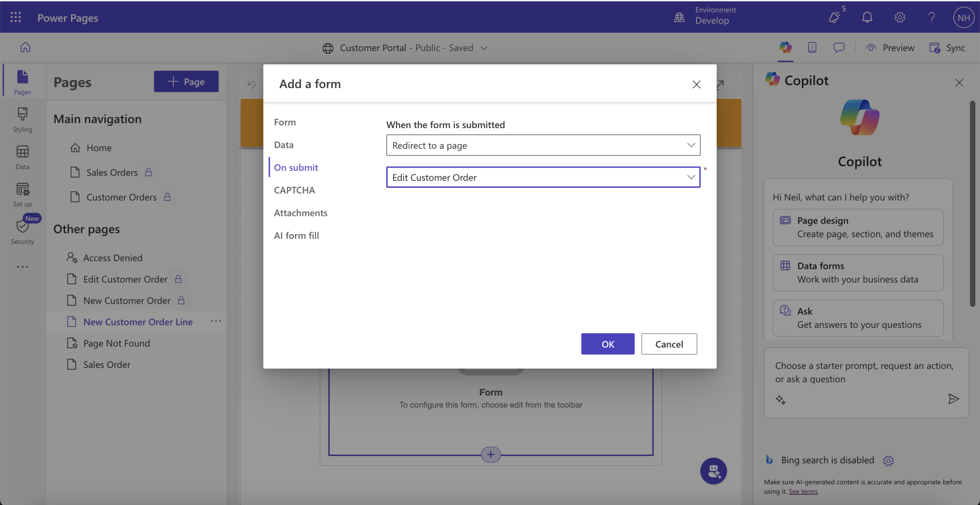The height and width of the screenshot is (505, 980).
Task: Open the Data workspace icon
Action: [22, 157]
